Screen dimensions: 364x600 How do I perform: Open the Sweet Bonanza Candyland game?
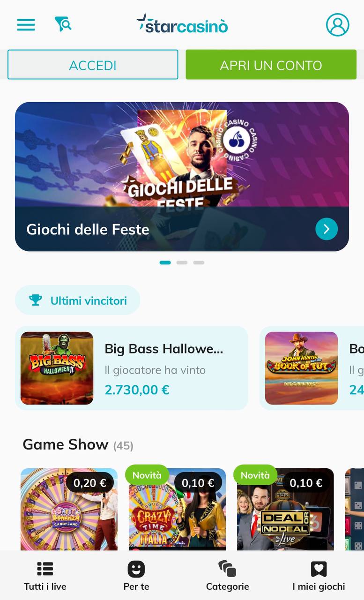(x=69, y=509)
